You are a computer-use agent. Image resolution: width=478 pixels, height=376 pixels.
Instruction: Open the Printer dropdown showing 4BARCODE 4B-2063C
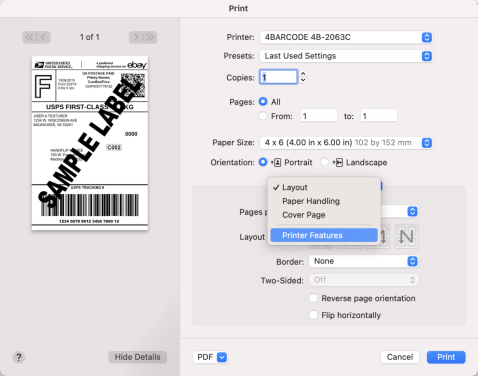tap(346, 37)
